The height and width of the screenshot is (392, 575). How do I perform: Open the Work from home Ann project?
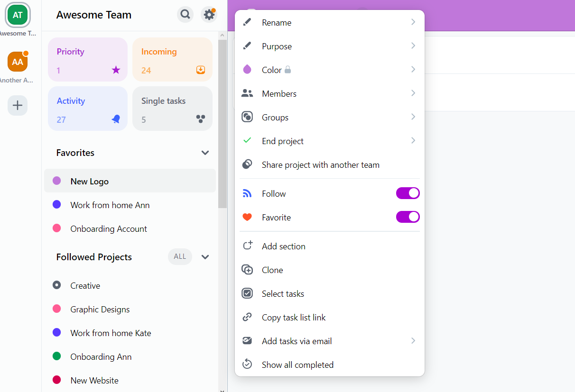click(130, 205)
